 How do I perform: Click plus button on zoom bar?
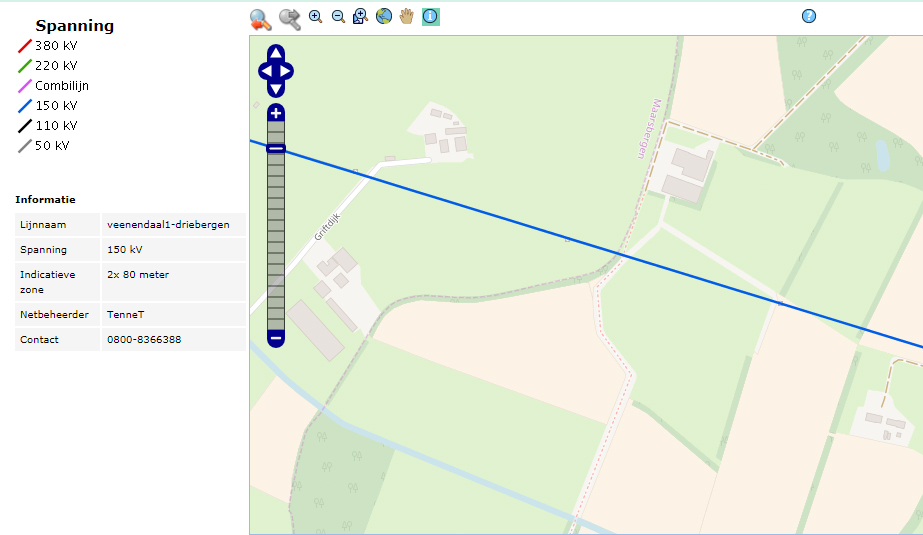pyautogui.click(x=276, y=113)
